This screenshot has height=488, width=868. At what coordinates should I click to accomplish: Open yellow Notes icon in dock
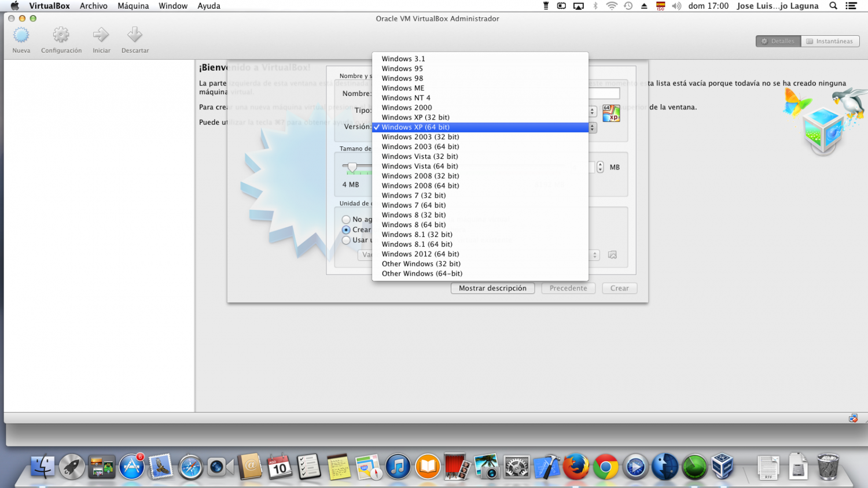339,467
